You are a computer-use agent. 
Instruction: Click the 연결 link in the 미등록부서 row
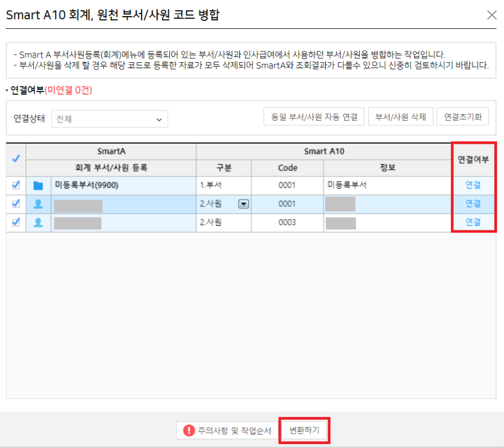coord(473,185)
